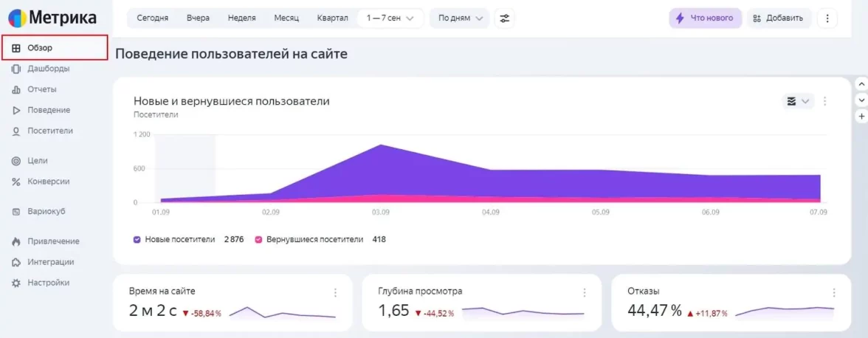
Task: Select the Месяц period
Action: 286,18
